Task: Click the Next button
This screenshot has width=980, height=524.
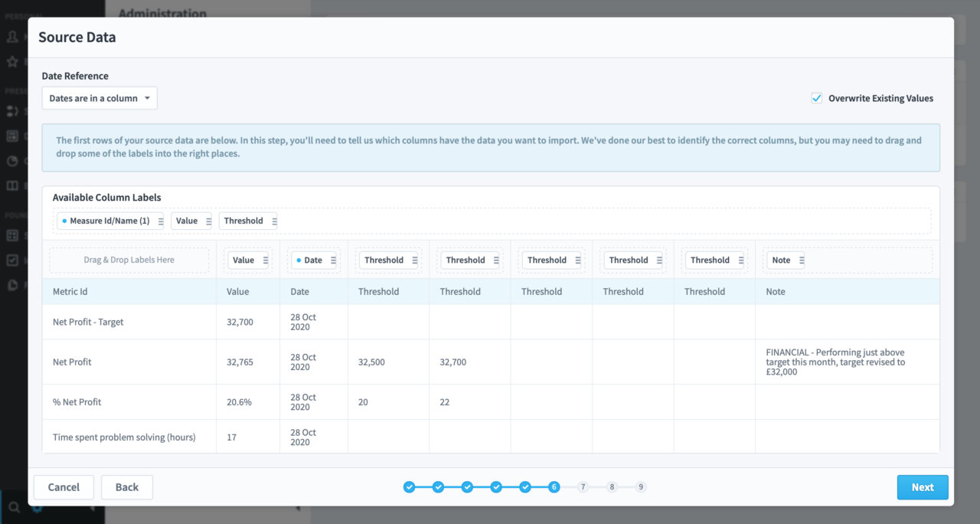Action: 922,487
